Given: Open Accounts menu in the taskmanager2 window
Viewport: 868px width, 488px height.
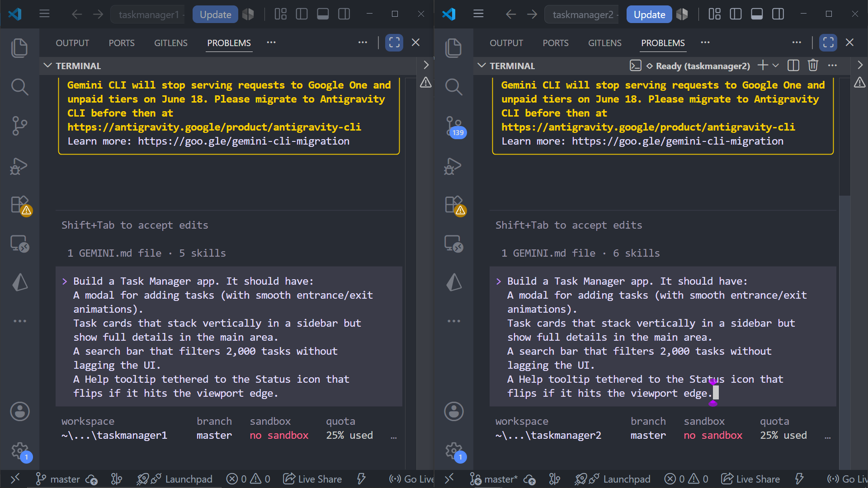Looking at the screenshot, I should point(454,412).
